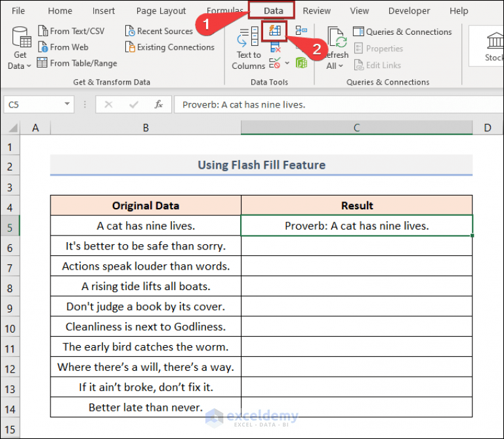
Task: Open the Insert Function fx button
Action: point(158,104)
